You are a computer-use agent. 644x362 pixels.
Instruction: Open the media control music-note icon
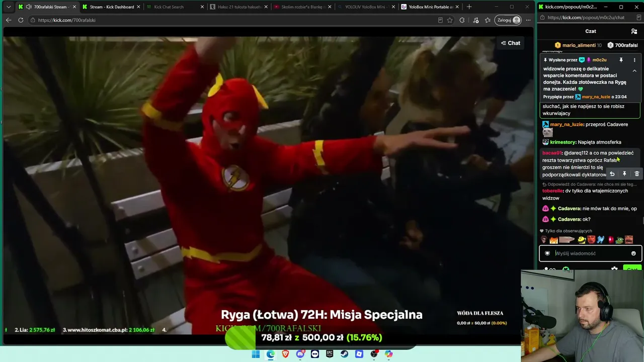click(476, 20)
